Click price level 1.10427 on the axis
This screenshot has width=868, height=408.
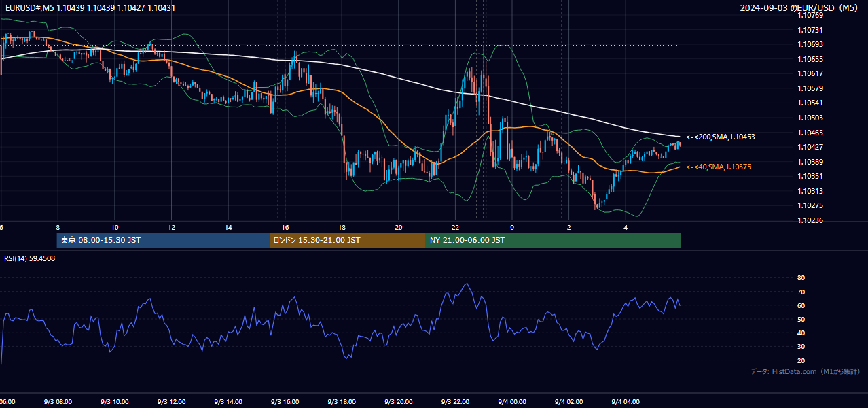tap(810, 147)
